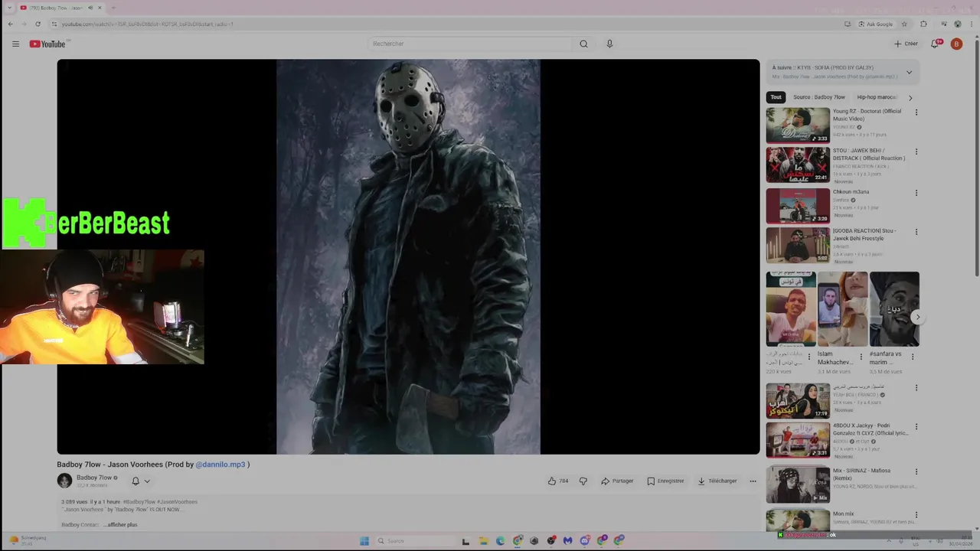The image size is (980, 551).
Task: Share the video with Partager
Action: 617,481
